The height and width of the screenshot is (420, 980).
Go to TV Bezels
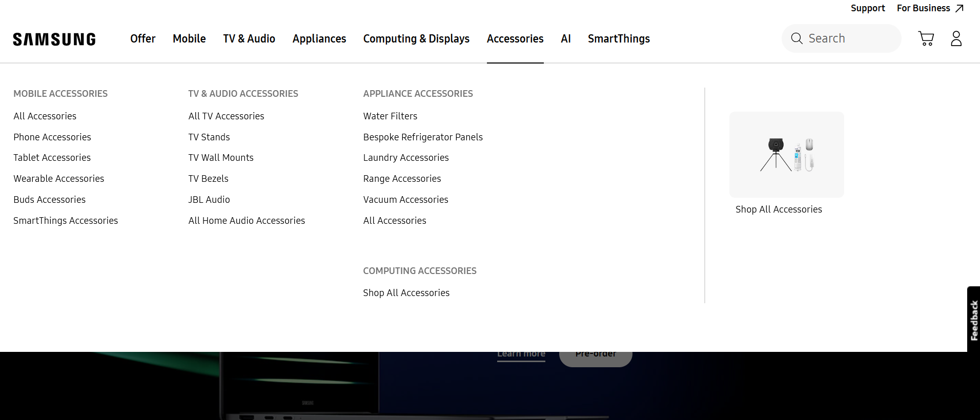coord(209,179)
